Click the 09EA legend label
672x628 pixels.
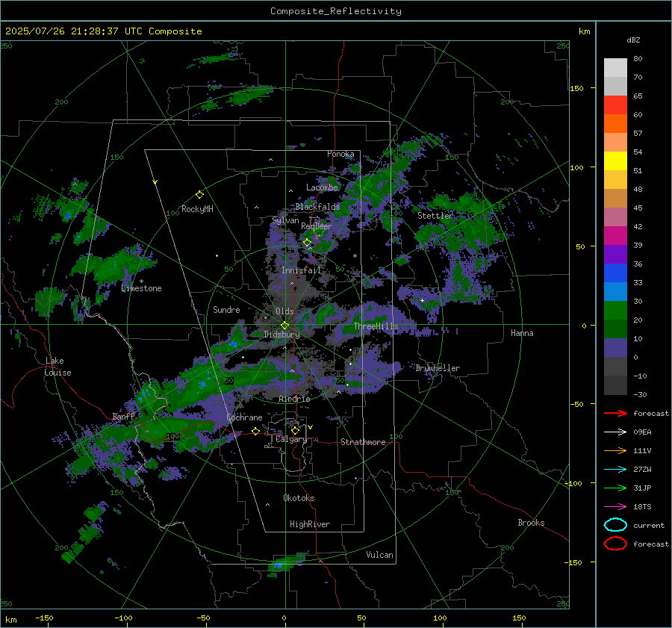coord(642,432)
